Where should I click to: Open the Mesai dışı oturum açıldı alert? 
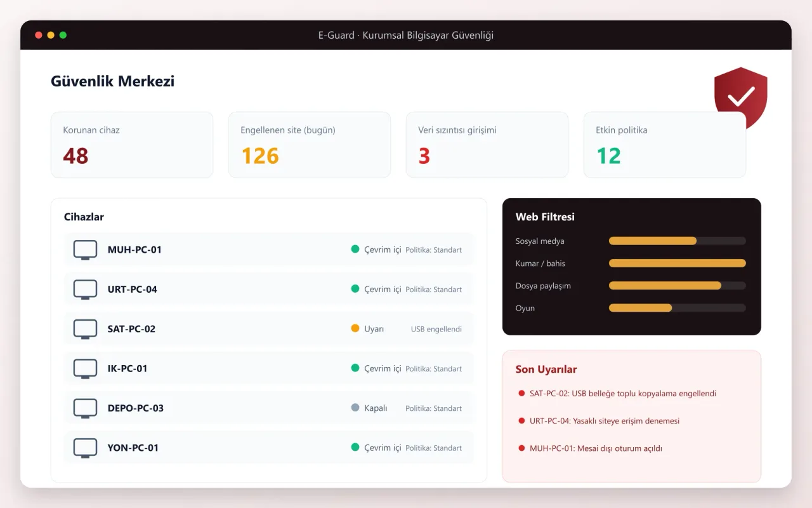click(x=596, y=448)
